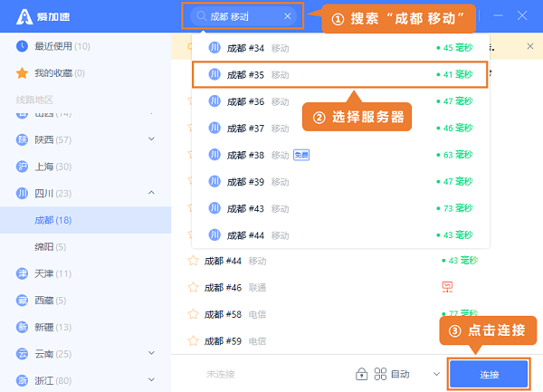Click 津 icon beside 天津

pyautogui.click(x=22, y=273)
